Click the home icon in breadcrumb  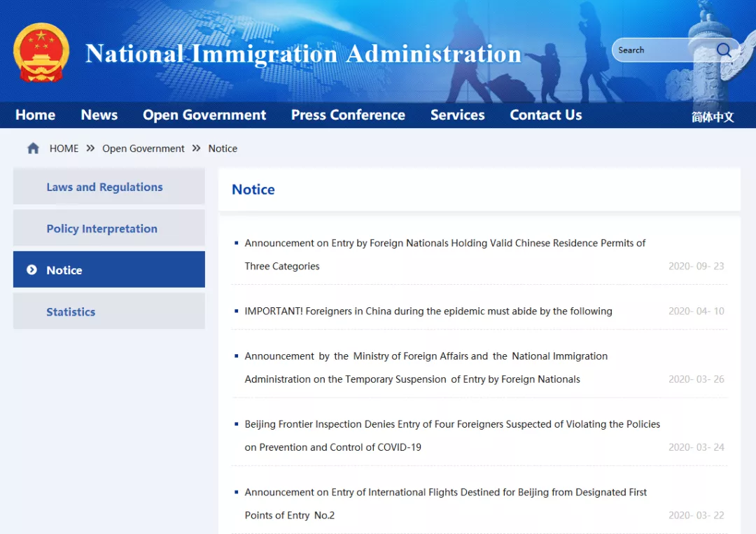(x=33, y=148)
